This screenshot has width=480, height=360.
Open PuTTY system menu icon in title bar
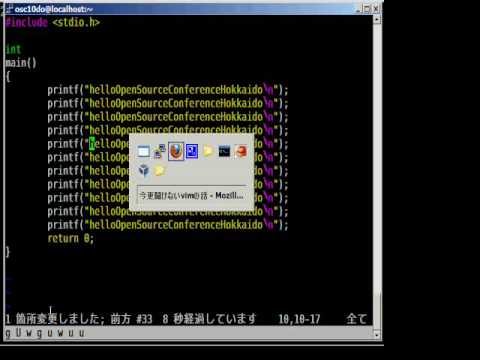(x=8, y=9)
